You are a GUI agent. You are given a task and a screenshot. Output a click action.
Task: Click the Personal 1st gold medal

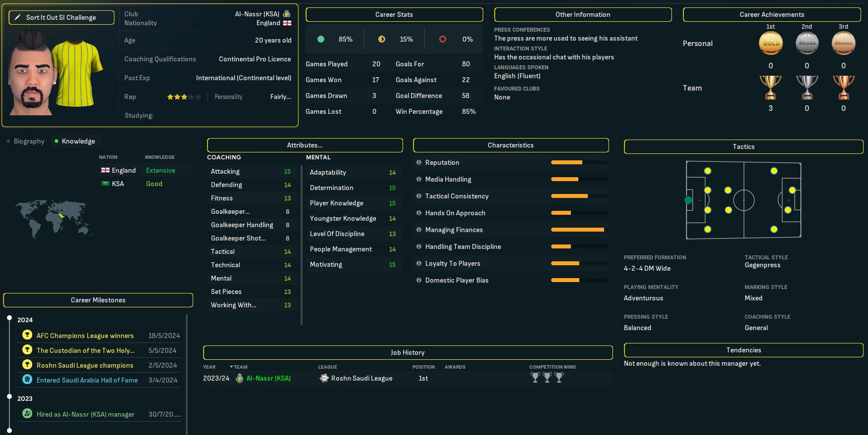pyautogui.click(x=770, y=43)
